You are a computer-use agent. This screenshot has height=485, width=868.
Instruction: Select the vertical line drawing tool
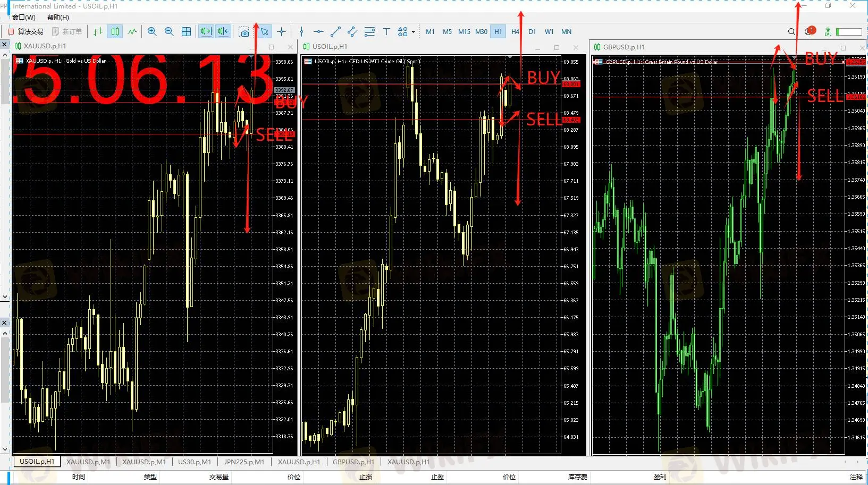pos(301,32)
